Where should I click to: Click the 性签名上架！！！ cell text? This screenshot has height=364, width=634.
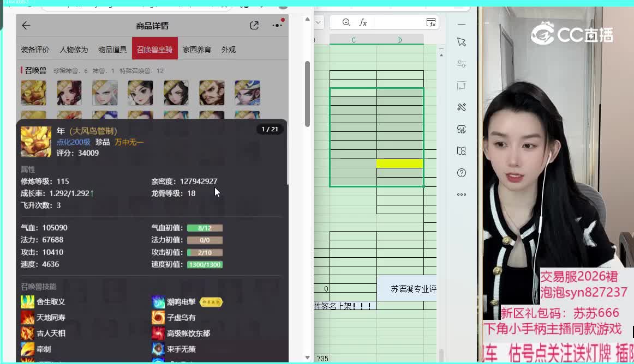tap(343, 306)
